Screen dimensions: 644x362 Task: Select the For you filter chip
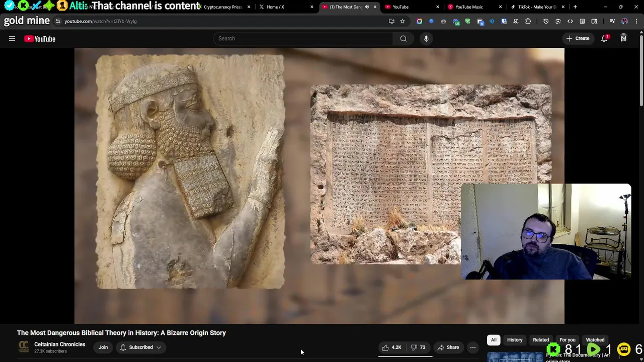coord(568,340)
